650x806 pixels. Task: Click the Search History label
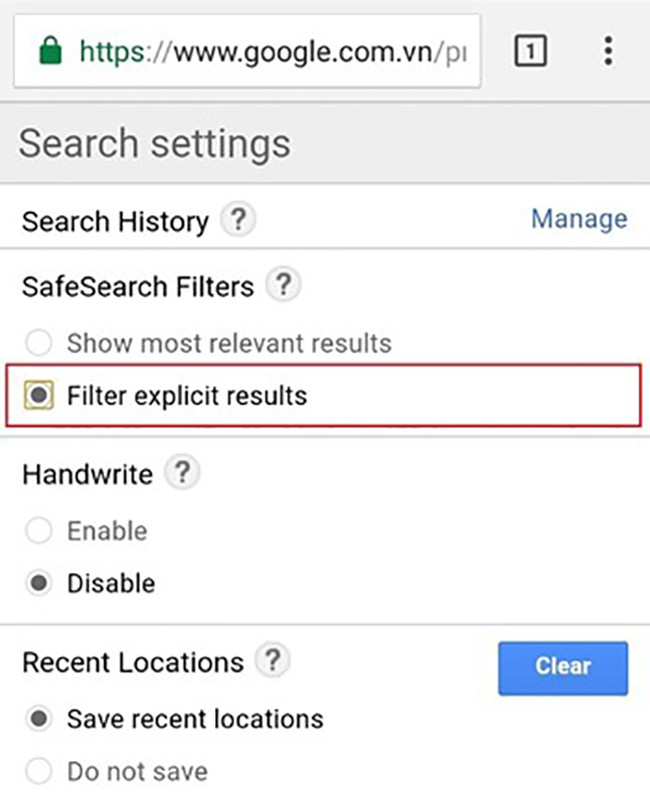[x=115, y=220]
